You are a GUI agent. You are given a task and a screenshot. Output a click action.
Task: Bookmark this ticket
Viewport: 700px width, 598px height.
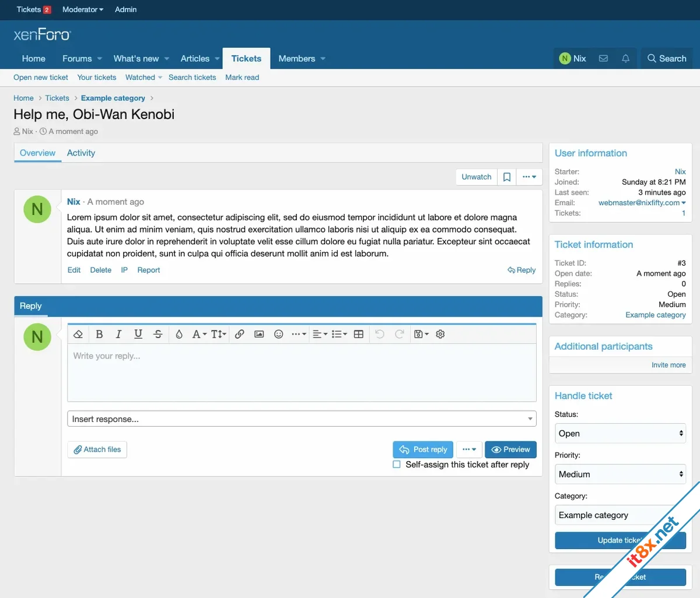pos(507,177)
